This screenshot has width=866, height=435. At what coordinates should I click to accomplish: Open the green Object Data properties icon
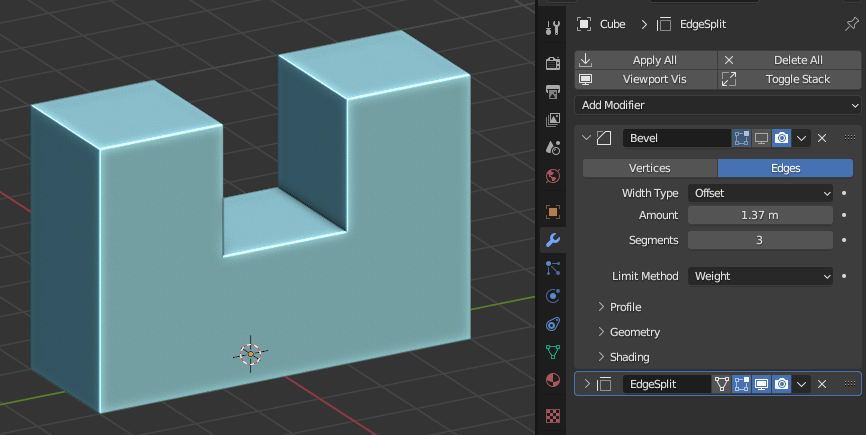552,352
